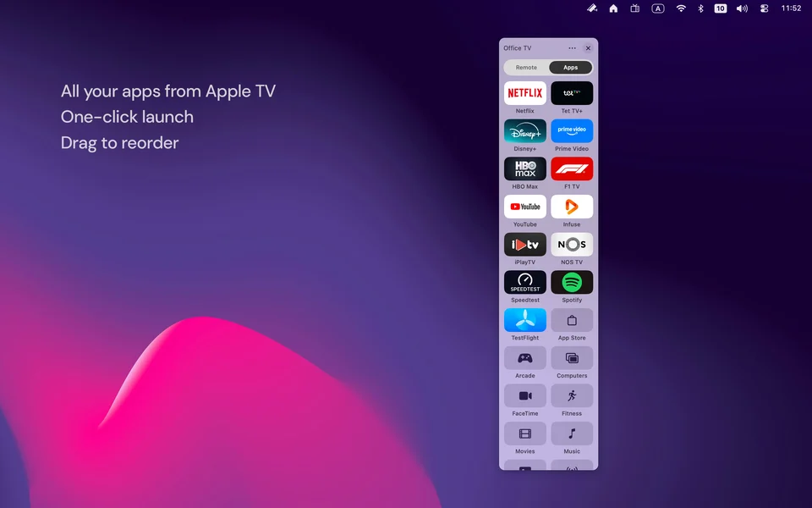This screenshot has height=508, width=812.
Task: Open the F1 TV app
Action: click(572, 169)
